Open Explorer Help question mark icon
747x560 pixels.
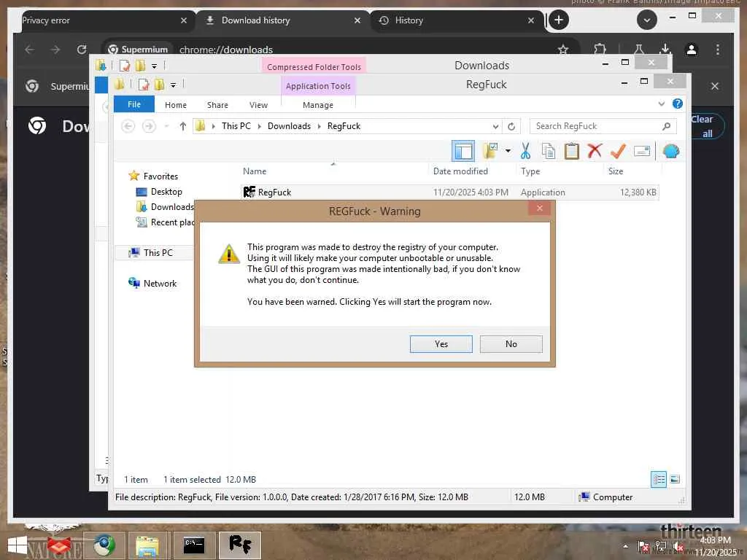678,104
